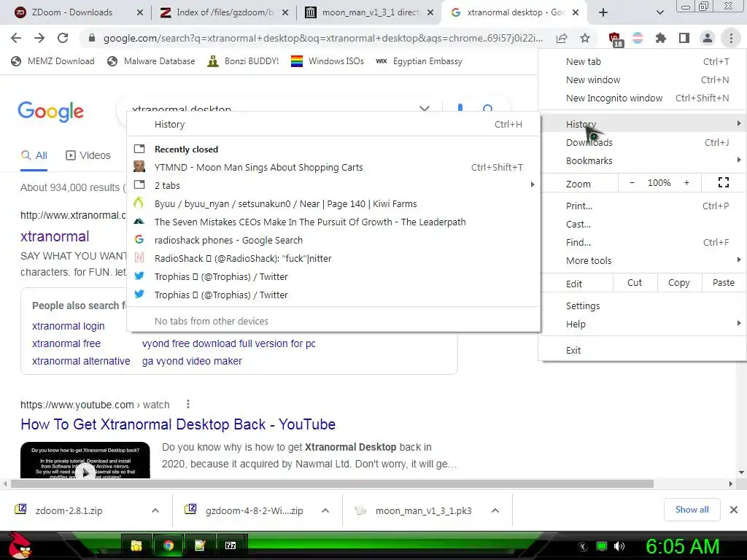Select Find... in Chrome menu
Viewport: 747px width, 560px height.
point(642,242)
